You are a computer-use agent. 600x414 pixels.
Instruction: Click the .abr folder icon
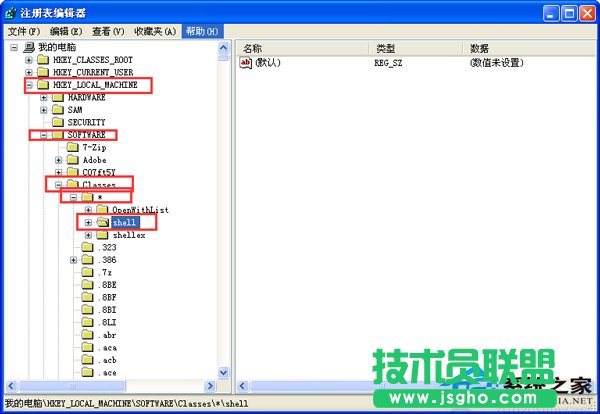click(x=88, y=335)
